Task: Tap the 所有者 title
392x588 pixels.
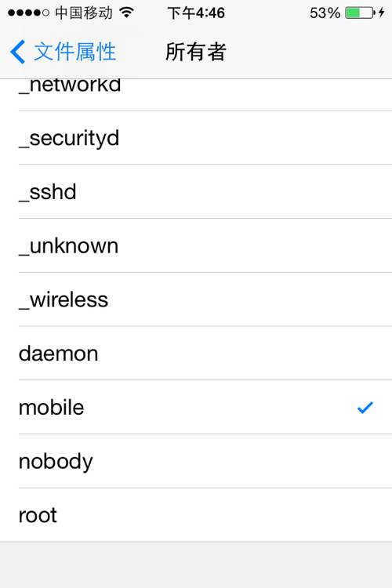Action: point(196,52)
